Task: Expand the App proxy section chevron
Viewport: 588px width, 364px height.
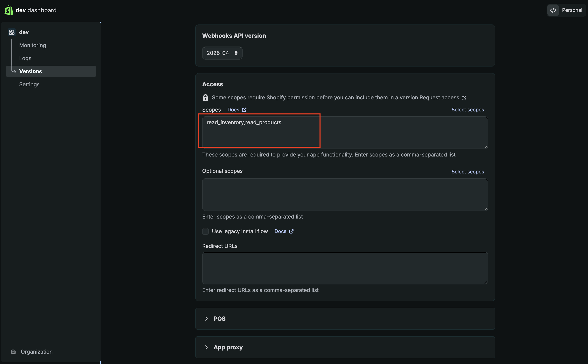Action: tap(206, 347)
